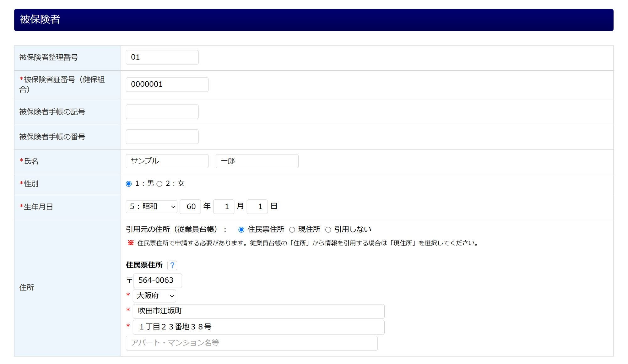Click the postal code field 564-0063
Image resolution: width=628 pixels, height=364 pixels.
pos(157,280)
